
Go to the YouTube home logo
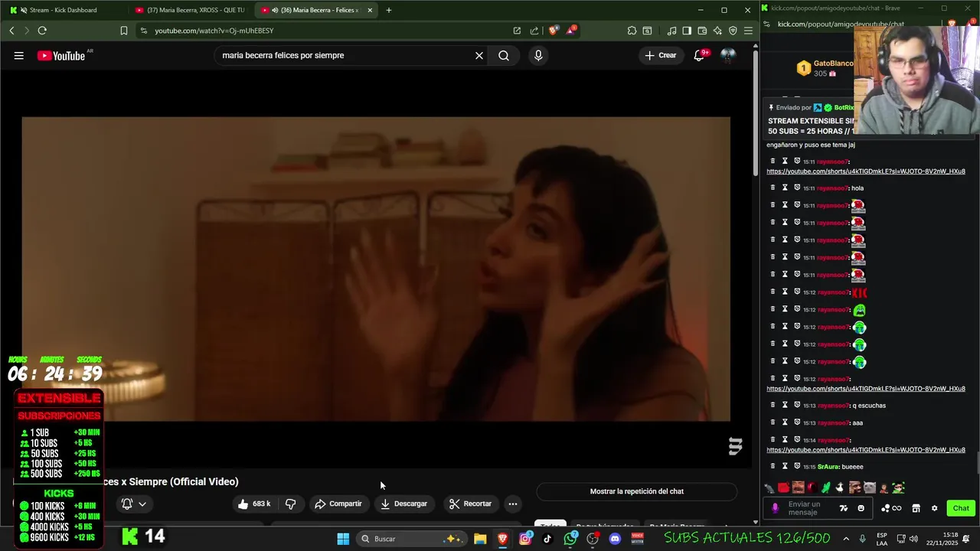coord(60,55)
